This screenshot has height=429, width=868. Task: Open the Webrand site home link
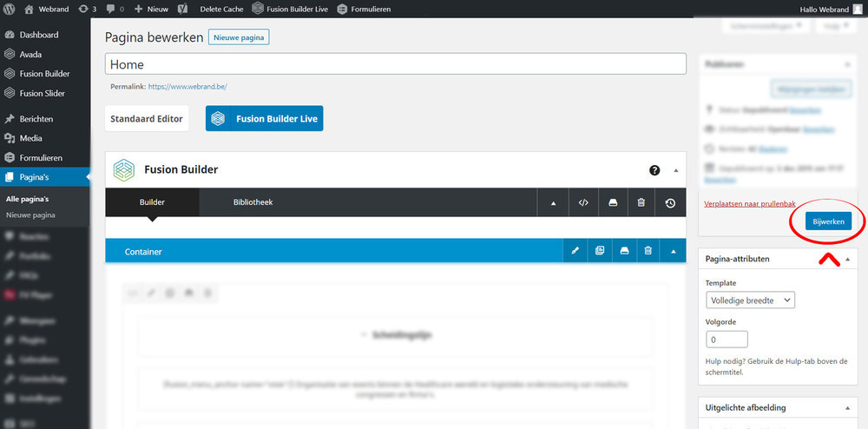pyautogui.click(x=49, y=9)
